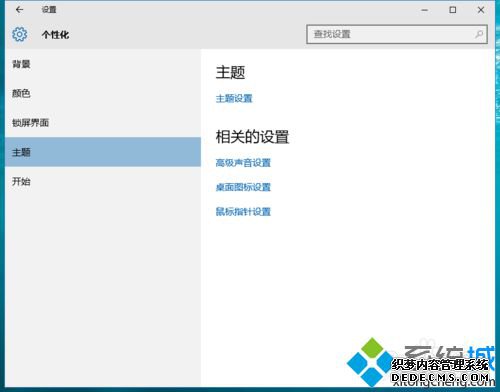The width and height of the screenshot is (500, 392).
Task: Click the magnifier icon in search box
Action: coord(479,34)
